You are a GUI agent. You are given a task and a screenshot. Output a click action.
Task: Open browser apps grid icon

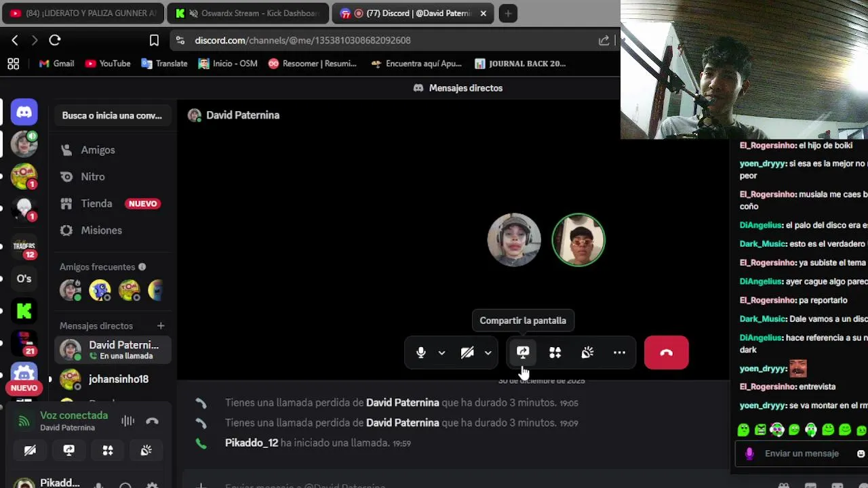(13, 64)
